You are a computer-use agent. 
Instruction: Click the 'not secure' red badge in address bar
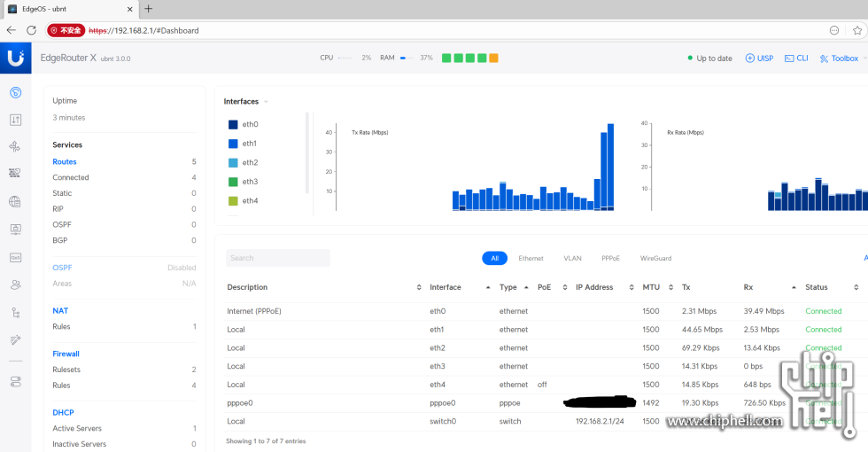[66, 30]
